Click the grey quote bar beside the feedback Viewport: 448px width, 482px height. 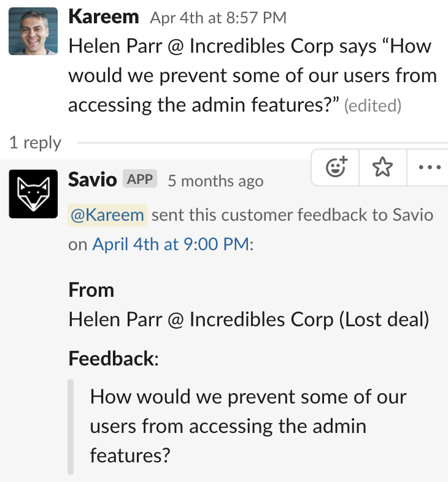[71, 427]
